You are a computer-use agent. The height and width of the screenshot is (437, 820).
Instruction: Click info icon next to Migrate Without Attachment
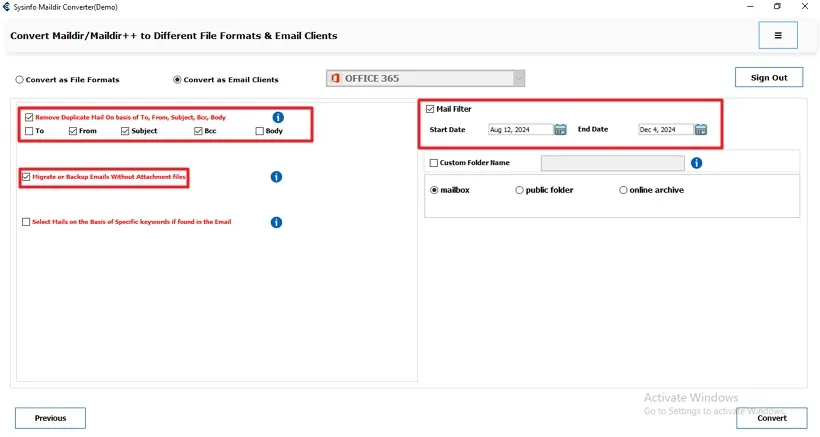[x=276, y=177]
